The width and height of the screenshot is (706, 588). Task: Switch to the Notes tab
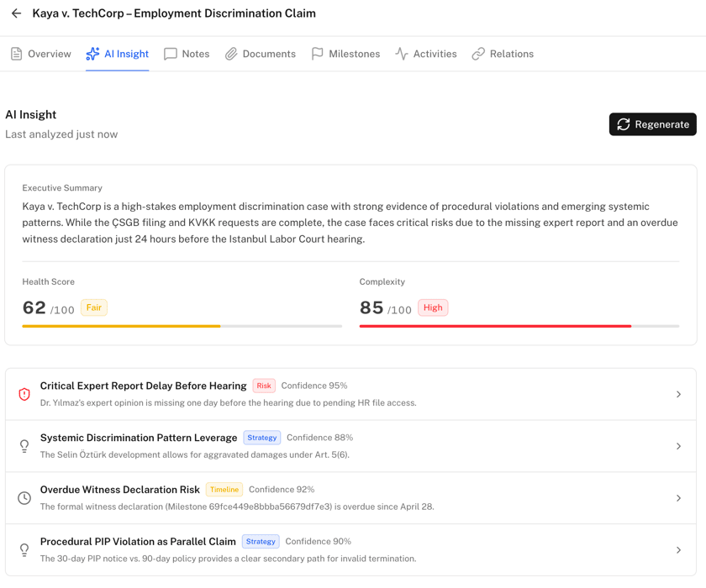pos(187,54)
